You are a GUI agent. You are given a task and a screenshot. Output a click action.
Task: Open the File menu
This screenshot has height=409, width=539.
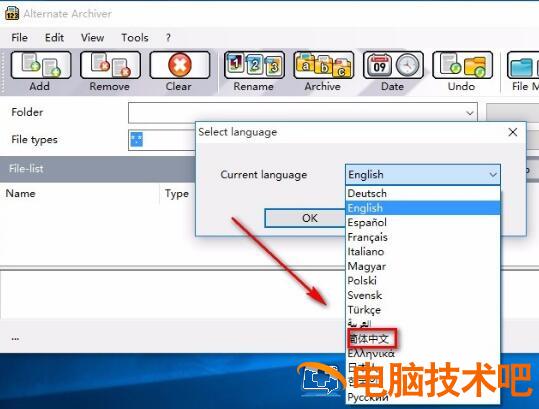pyautogui.click(x=19, y=37)
